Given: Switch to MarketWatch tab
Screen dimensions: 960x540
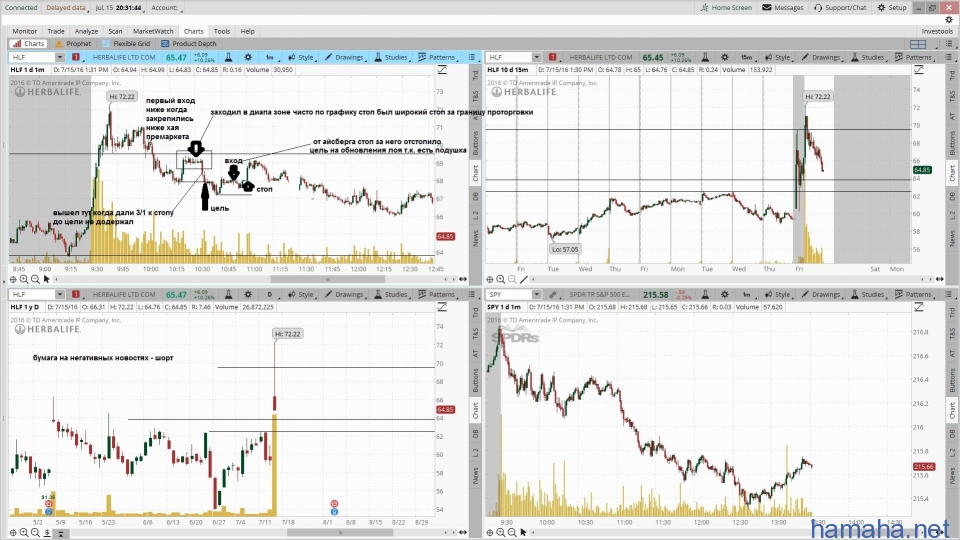Looking at the screenshot, I should [153, 31].
